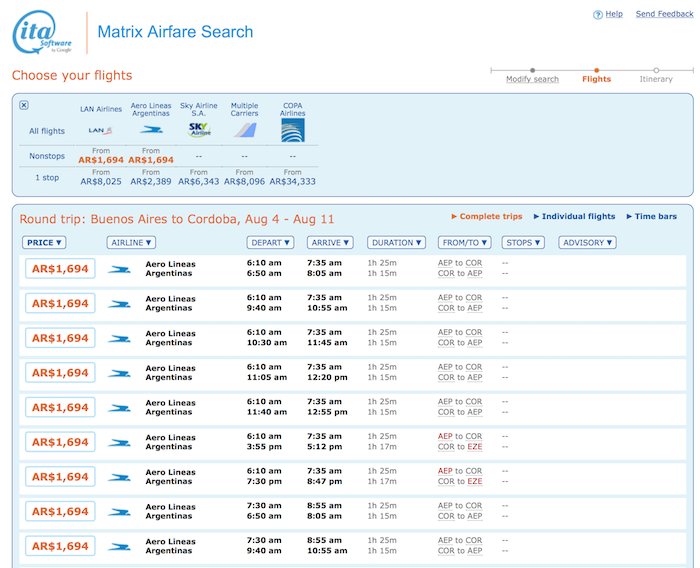Select Multiple Carriers AR$8,096 fare

pos(244,181)
